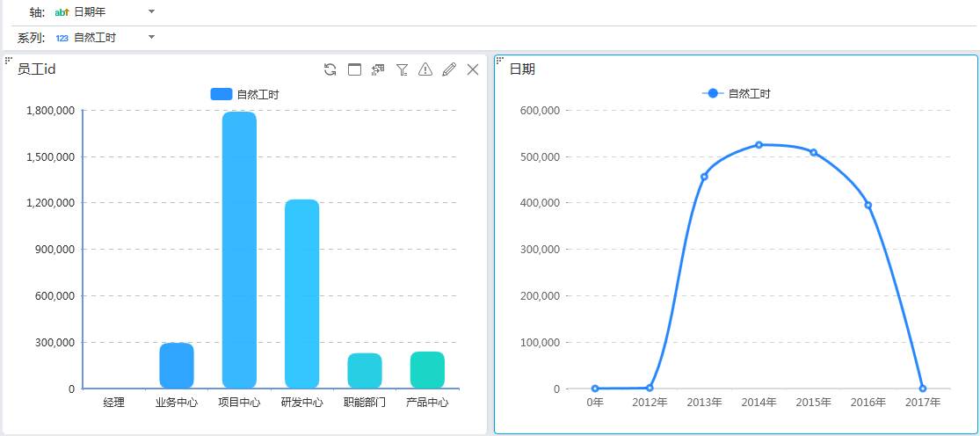Refresh the 员工id chart

(330, 69)
